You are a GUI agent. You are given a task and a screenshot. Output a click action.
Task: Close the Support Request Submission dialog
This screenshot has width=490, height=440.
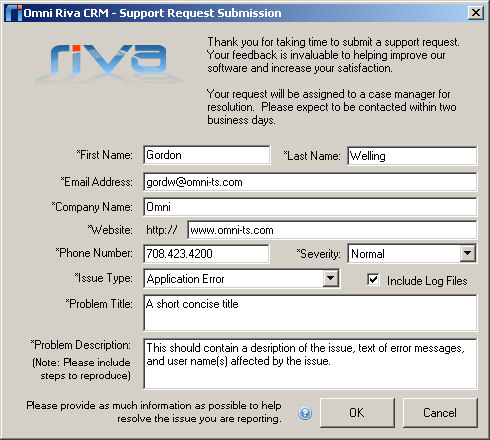[476, 13]
